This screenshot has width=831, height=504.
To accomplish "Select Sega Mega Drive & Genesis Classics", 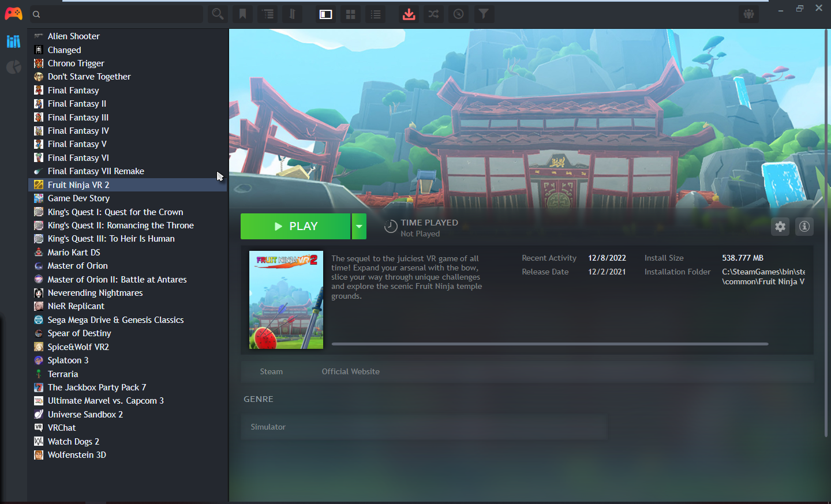I will click(128, 320).
